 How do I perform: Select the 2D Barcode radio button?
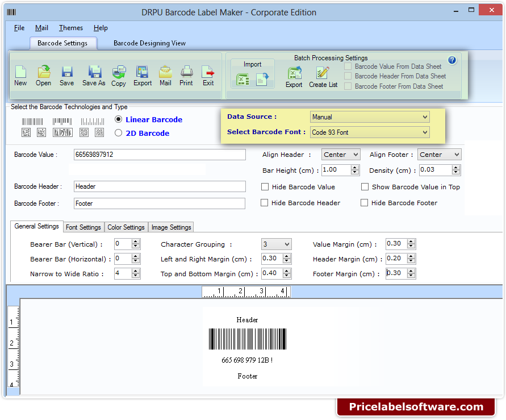click(x=119, y=133)
